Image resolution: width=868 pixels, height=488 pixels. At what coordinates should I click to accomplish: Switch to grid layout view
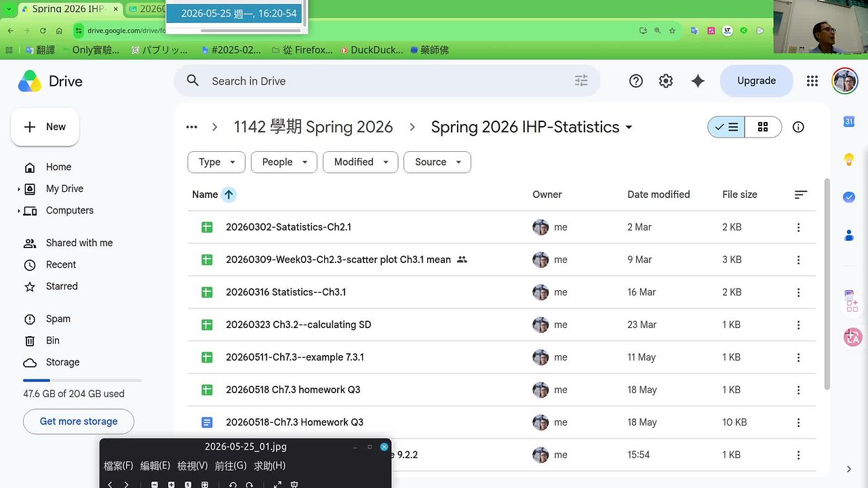[763, 127]
